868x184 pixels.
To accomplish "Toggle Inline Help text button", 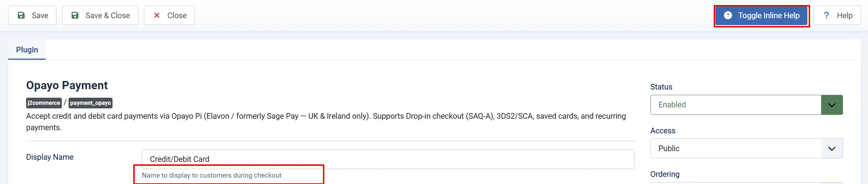I will [762, 15].
